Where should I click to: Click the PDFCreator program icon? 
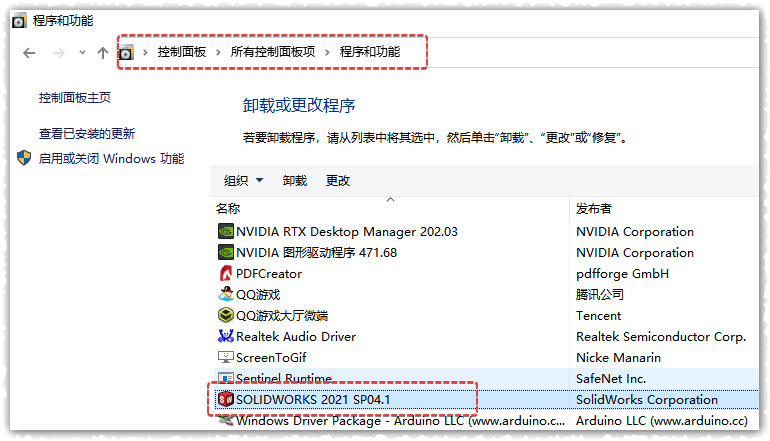point(225,274)
